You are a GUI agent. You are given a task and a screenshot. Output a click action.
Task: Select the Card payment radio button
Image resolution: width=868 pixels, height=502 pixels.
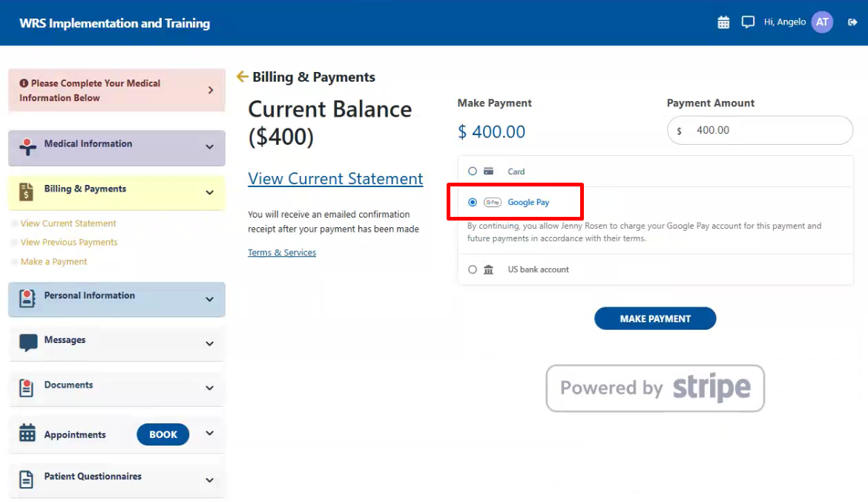473,171
